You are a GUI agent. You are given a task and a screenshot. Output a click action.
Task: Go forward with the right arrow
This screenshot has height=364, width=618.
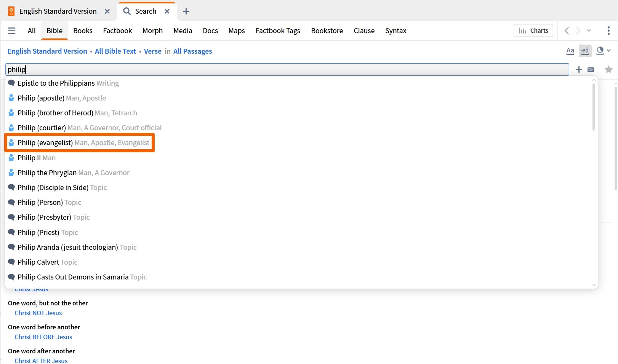[x=578, y=31]
